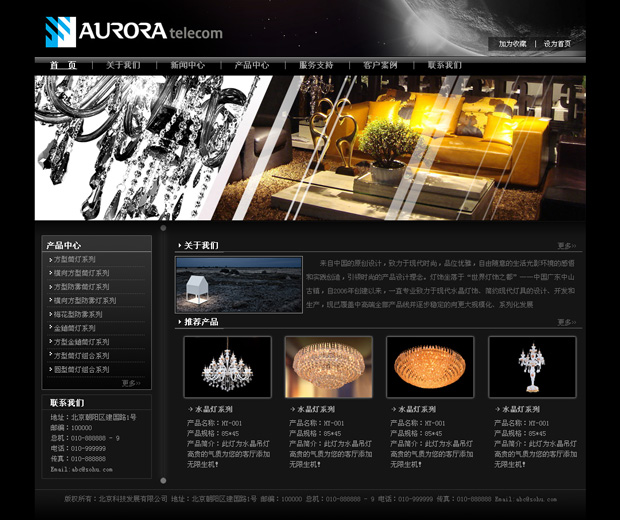620x520 pixels.
Task: Open the 首页 navigation tab
Action: coord(63,65)
